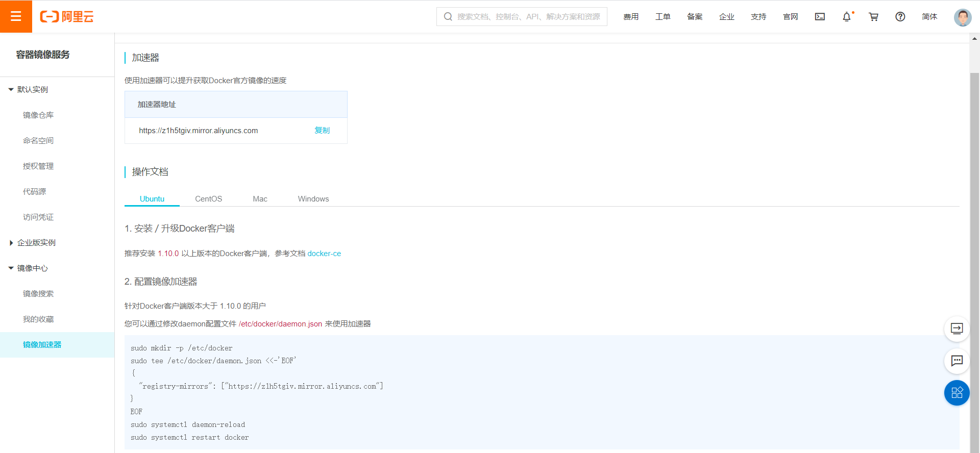The image size is (980, 453).
Task: Click the 操作文档 section heading
Action: [150, 172]
